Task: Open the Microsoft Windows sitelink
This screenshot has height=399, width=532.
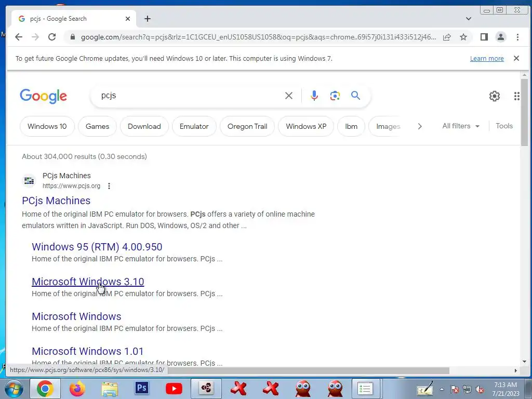Action: click(76, 316)
